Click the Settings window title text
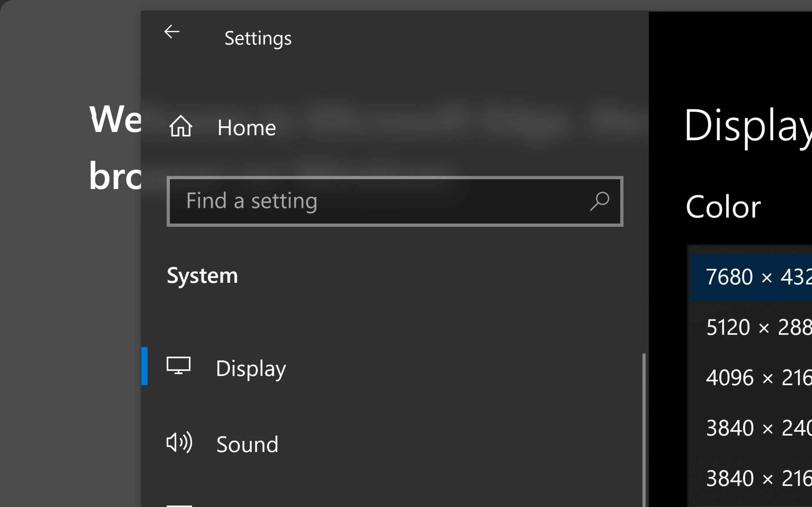The image size is (812, 507). (258, 38)
